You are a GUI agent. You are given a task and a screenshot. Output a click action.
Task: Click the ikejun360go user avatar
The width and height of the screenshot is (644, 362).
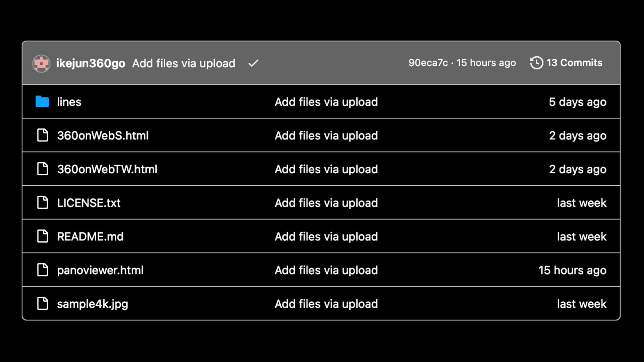(41, 63)
